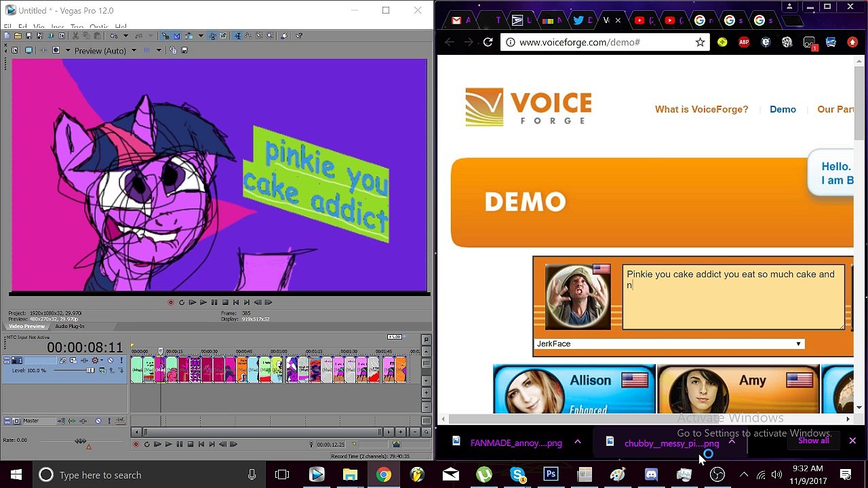Stop playback below video preview
The height and width of the screenshot is (488, 868).
click(x=225, y=302)
